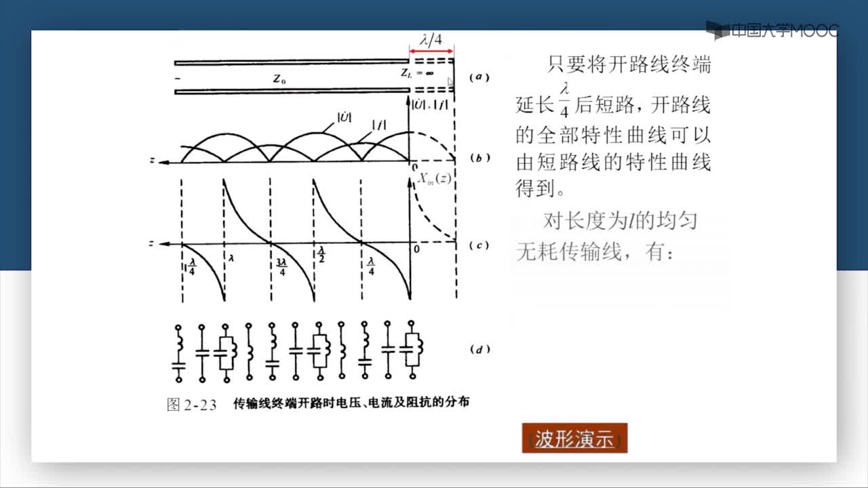The height and width of the screenshot is (488, 868).
Task: Click the figure caption 图 2-23
Action: 191,405
